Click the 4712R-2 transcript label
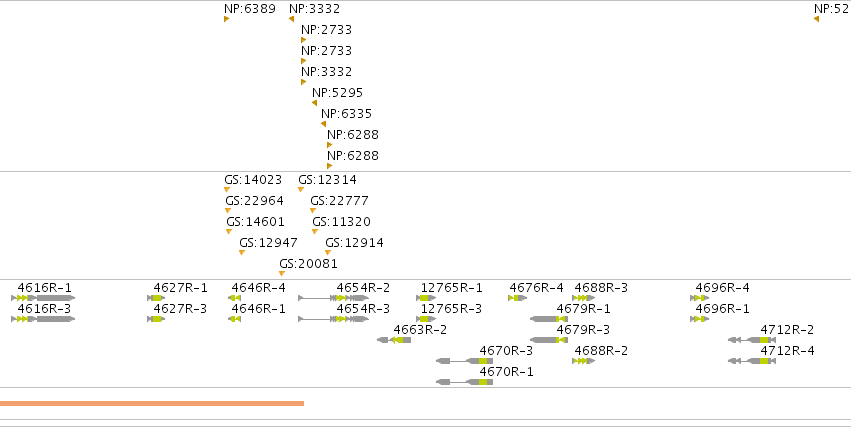The image size is (851, 427). point(787,330)
